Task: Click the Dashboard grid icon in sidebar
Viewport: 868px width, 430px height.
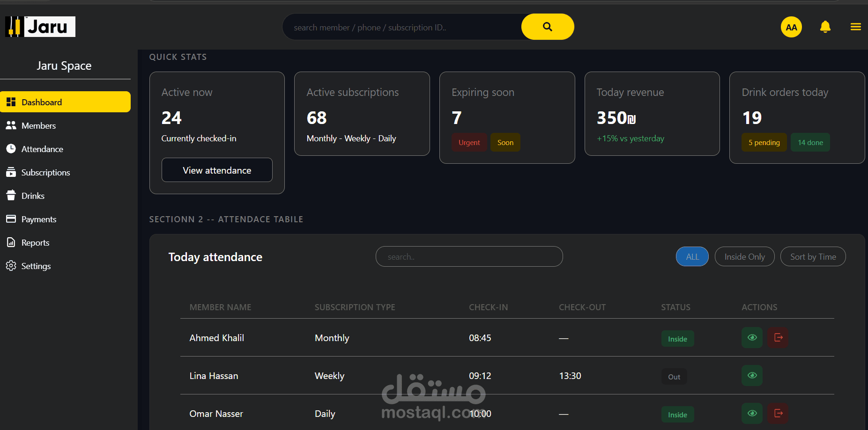Action: pyautogui.click(x=11, y=102)
